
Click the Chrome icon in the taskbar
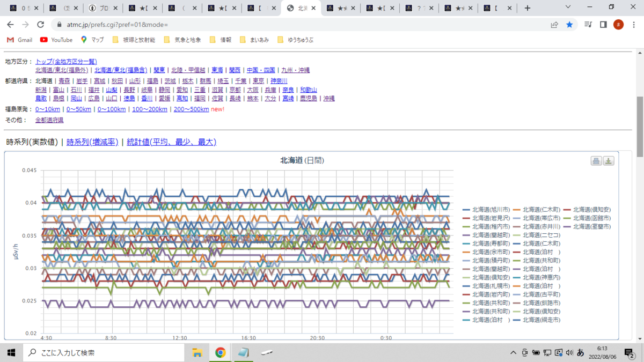coord(220,352)
